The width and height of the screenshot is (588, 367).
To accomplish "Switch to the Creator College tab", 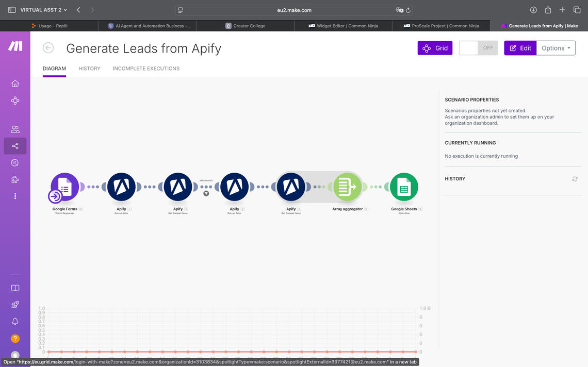I will click(x=245, y=26).
